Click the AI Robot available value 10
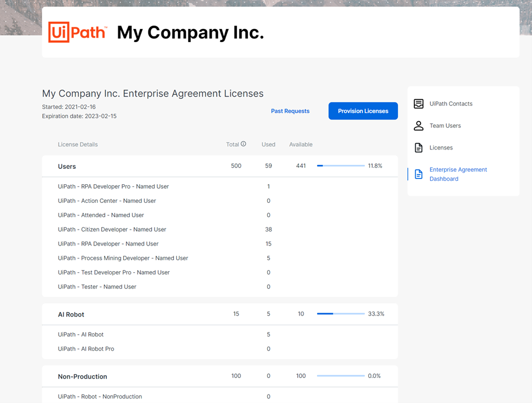This screenshot has height=403, width=532. coord(301,314)
